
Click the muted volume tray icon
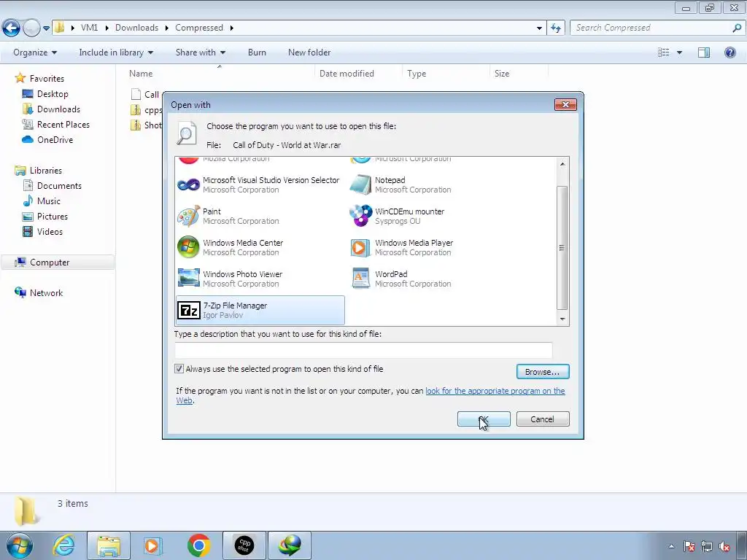(724, 547)
